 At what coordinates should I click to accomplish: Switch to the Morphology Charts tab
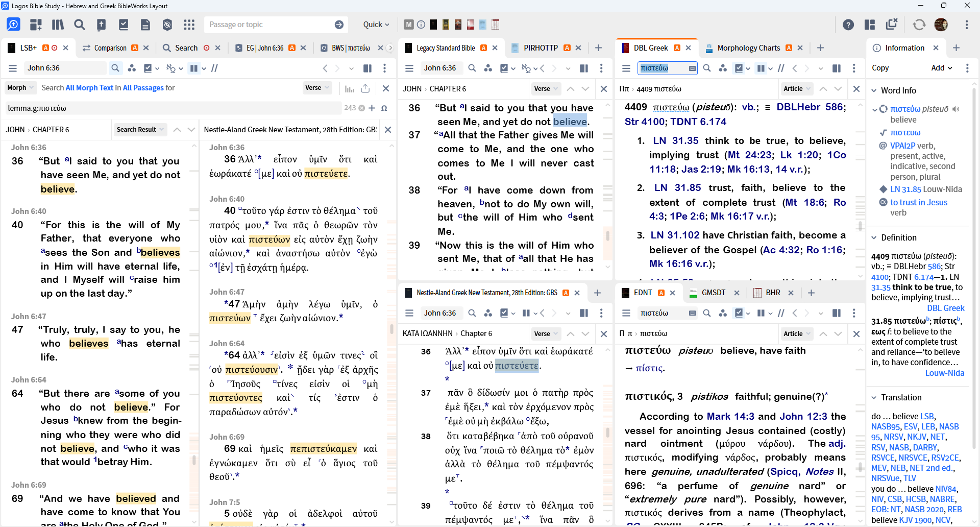tap(748, 48)
